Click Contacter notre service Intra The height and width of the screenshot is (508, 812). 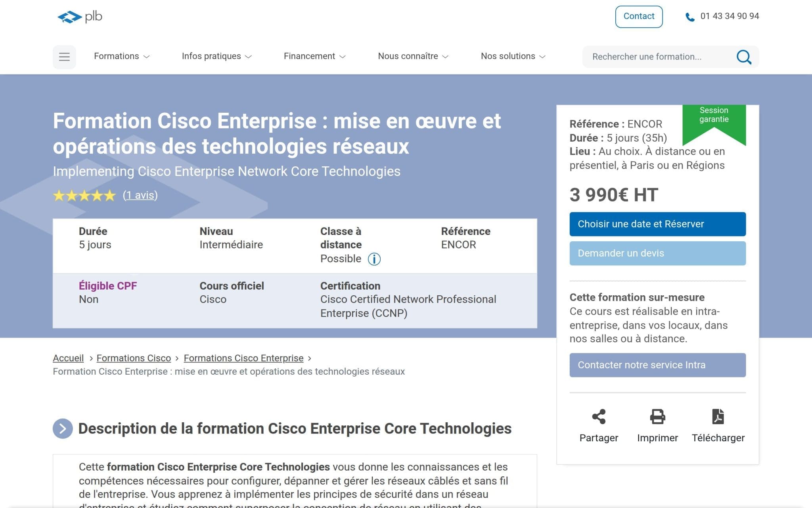[657, 365]
